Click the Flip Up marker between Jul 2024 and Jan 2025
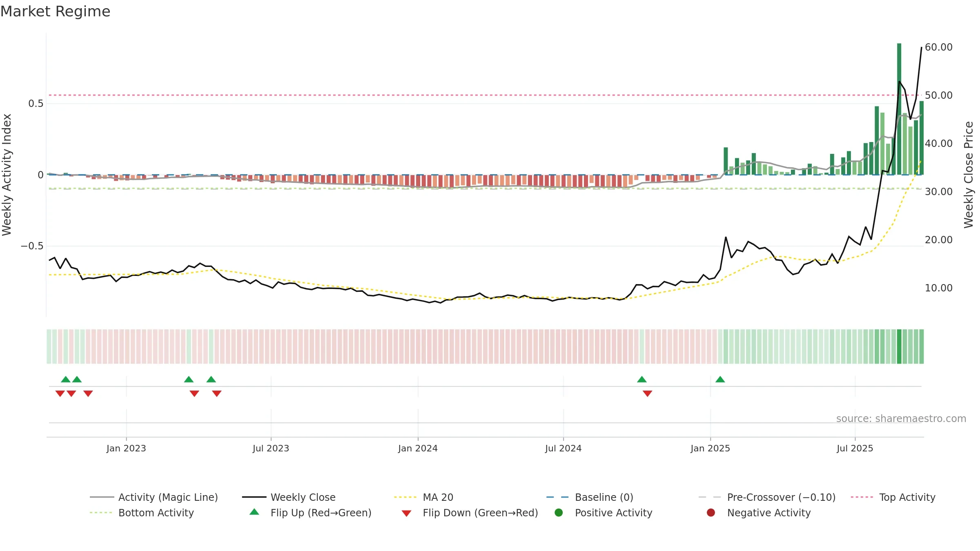 pyautogui.click(x=642, y=380)
